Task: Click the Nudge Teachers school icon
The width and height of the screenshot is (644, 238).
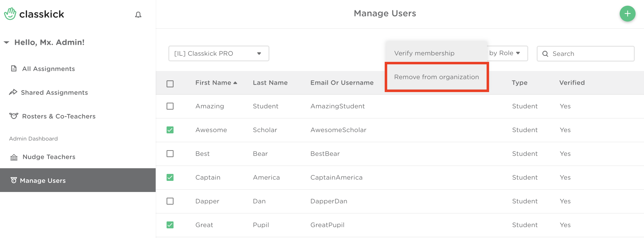Action: point(14,157)
